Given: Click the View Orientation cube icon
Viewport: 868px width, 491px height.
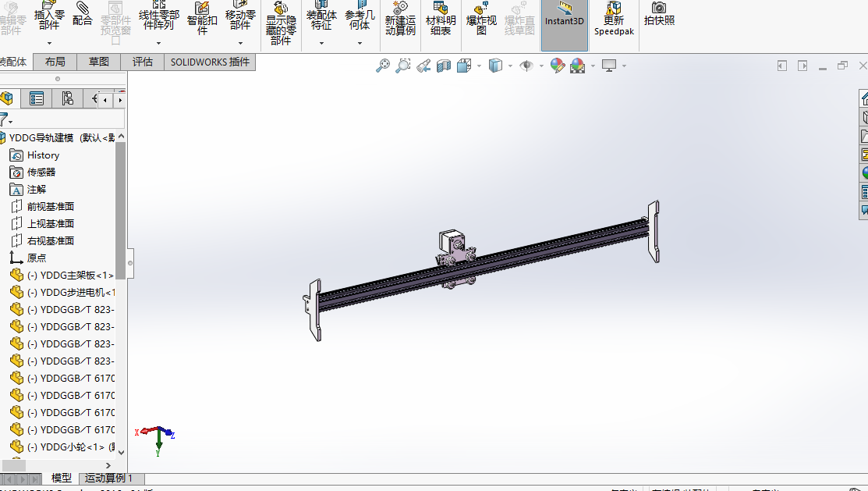Looking at the screenshot, I should [x=464, y=66].
